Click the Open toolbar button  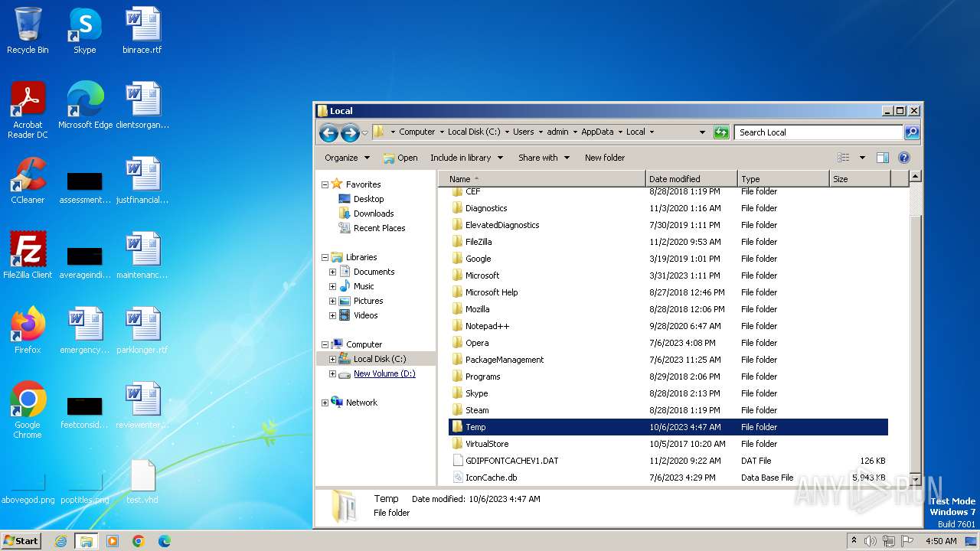pyautogui.click(x=400, y=158)
